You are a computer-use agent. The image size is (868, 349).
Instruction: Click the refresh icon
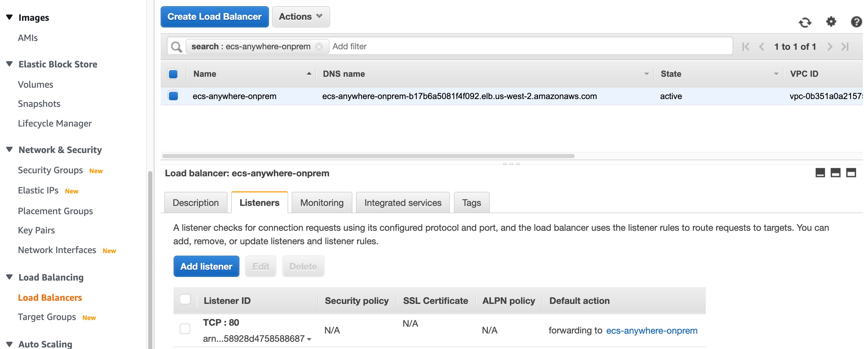coord(805,22)
